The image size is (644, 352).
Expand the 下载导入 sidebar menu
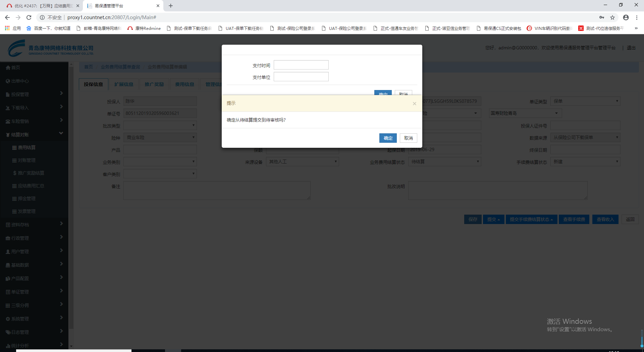pyautogui.click(x=34, y=108)
